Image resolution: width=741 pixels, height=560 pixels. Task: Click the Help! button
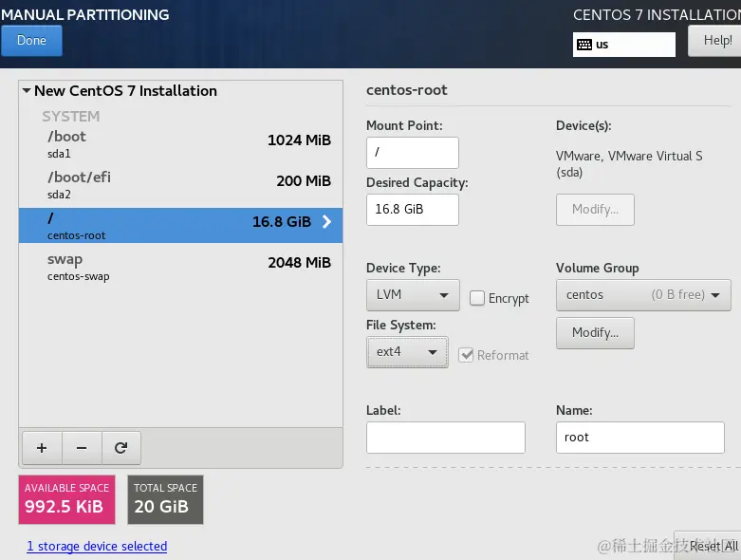(x=714, y=41)
